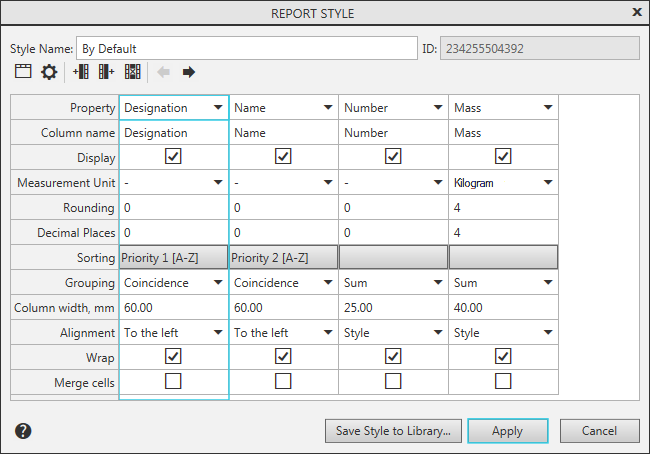
Task: Open the Mass measurement unit Kilogram dropdown
Action: pyautogui.click(x=548, y=183)
